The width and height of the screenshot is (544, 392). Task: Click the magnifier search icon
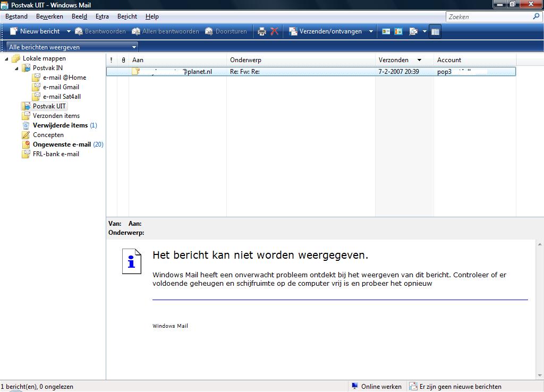pyautogui.click(x=537, y=16)
